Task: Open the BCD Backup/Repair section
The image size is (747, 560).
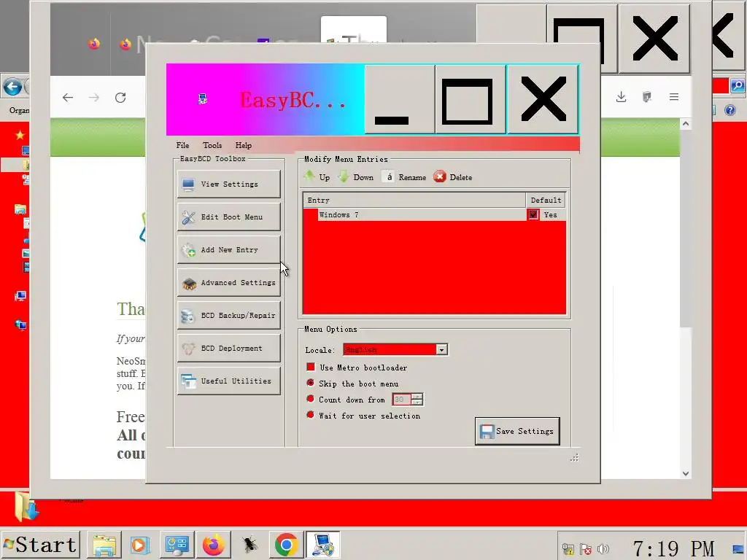Action: 228,315
